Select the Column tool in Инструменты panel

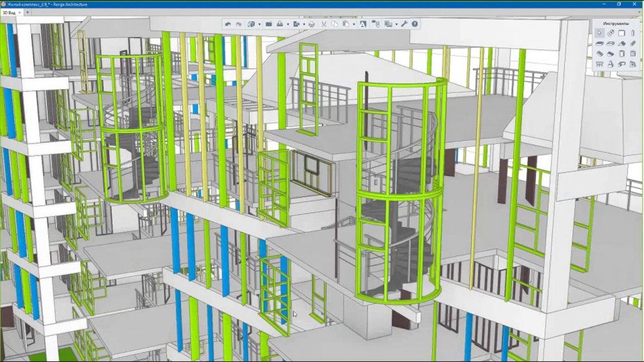coord(633,33)
